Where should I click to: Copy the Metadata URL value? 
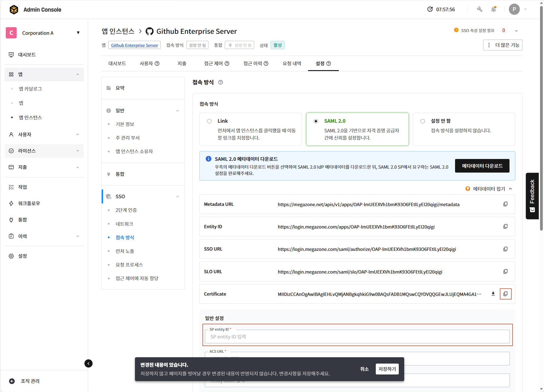505,204
